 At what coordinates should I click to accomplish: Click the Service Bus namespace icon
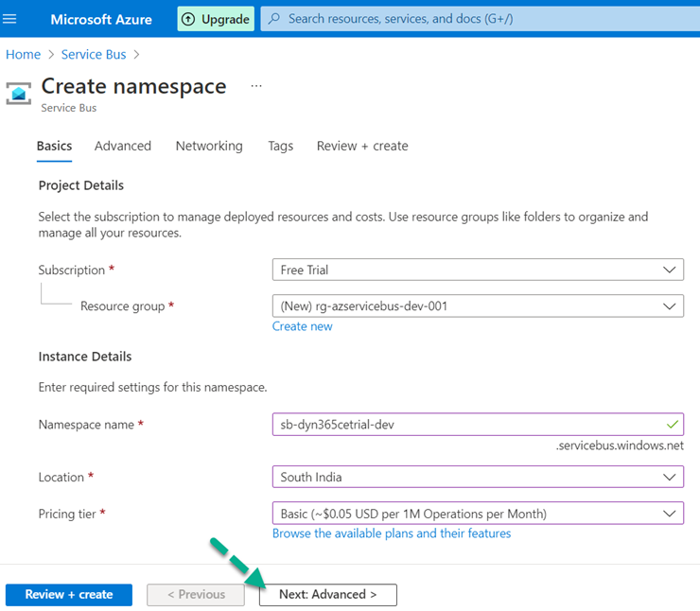18,94
